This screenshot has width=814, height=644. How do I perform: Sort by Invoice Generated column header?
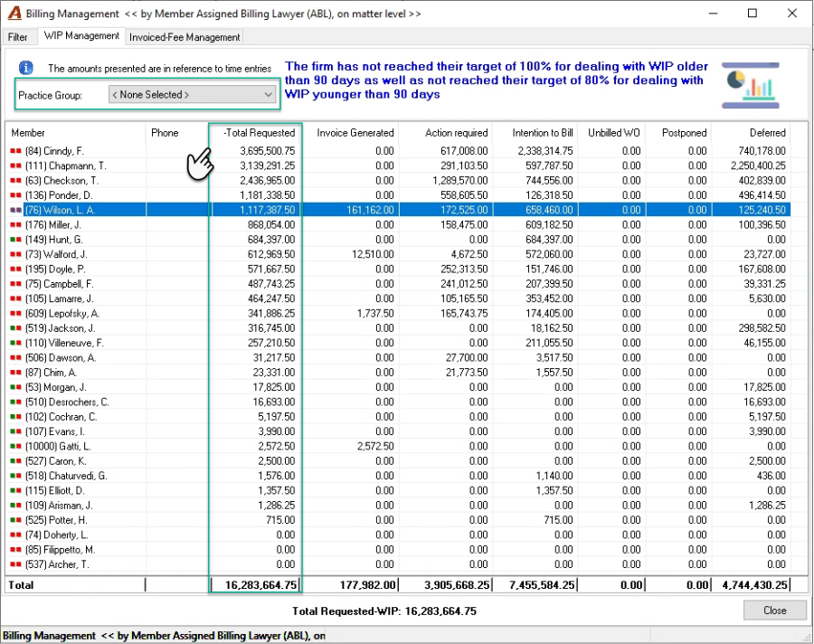352,133
